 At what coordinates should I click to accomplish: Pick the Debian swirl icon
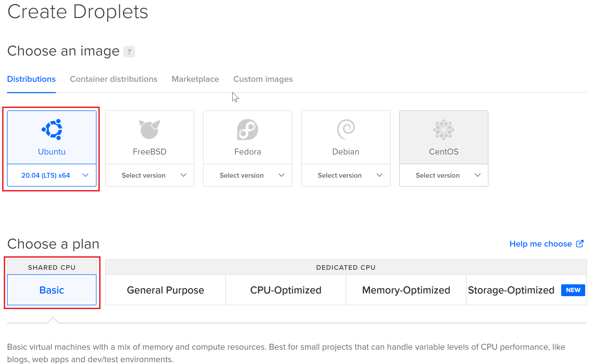tap(346, 129)
